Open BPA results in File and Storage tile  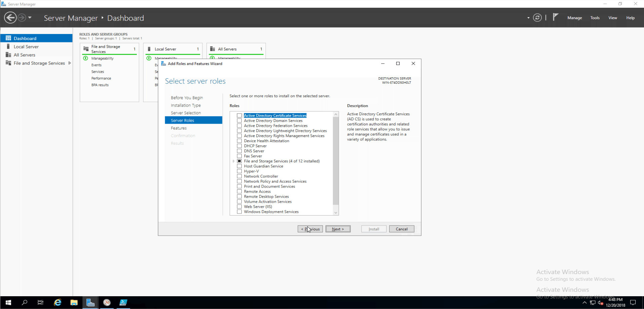pyautogui.click(x=100, y=85)
